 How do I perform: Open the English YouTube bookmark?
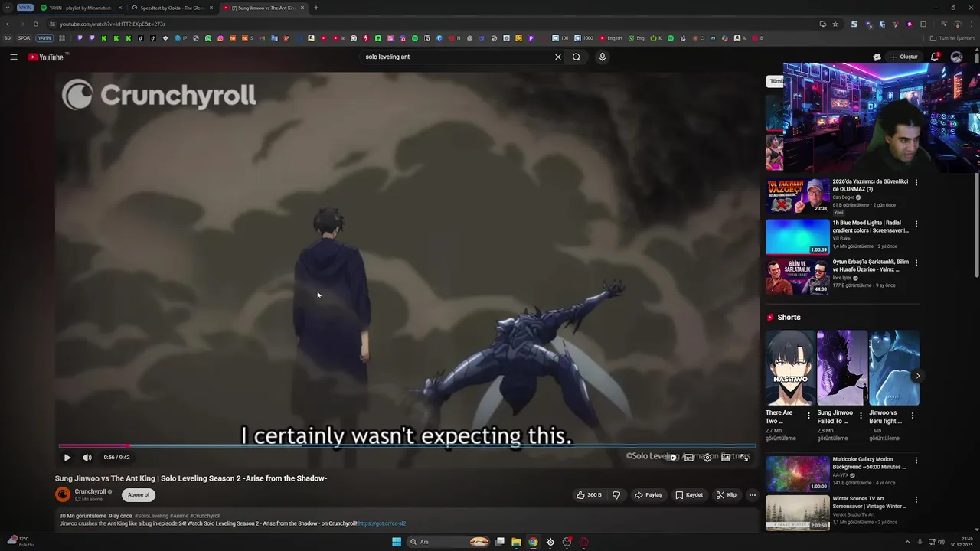click(611, 38)
